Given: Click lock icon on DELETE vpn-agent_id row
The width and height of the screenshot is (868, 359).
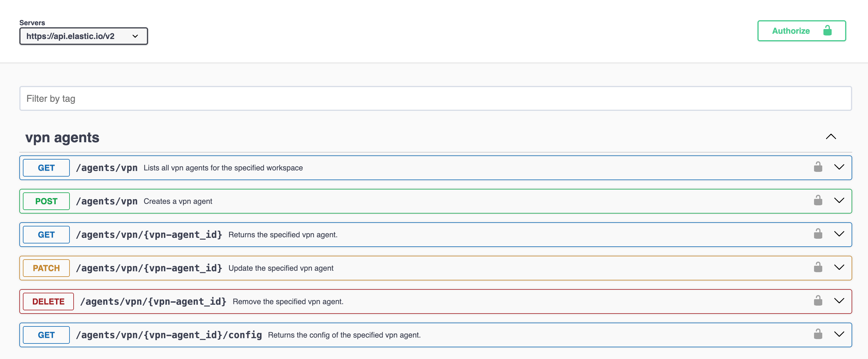Looking at the screenshot, I should [818, 300].
